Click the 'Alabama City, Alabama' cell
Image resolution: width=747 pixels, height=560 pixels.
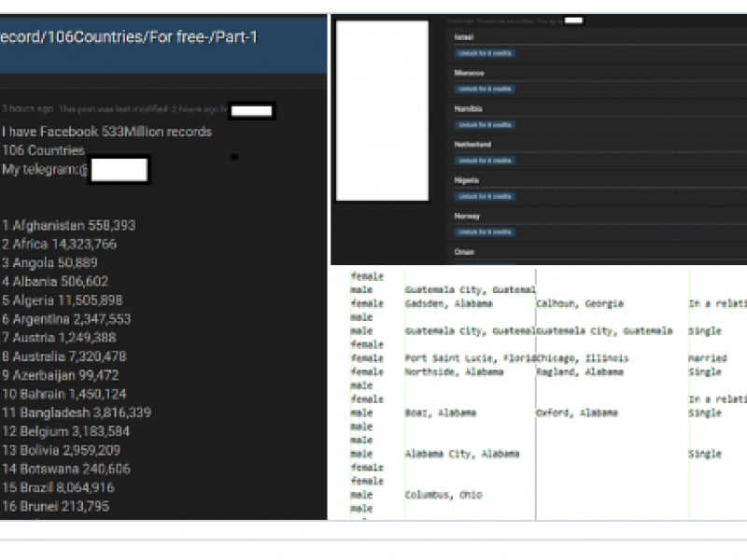click(462, 455)
